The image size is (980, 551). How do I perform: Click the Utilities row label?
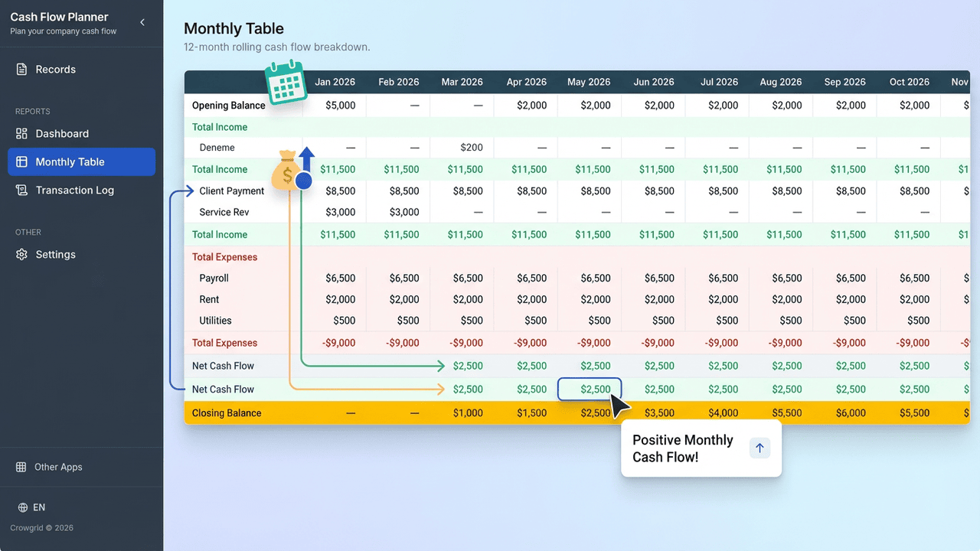[x=215, y=321]
